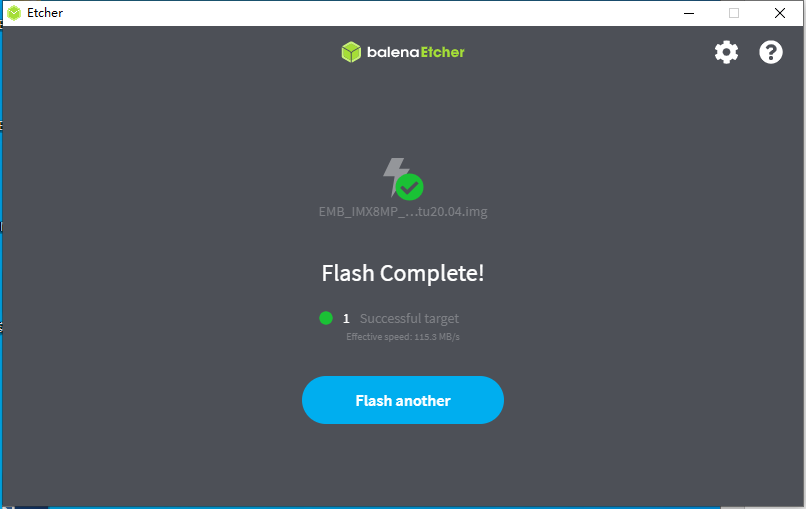The image size is (806, 509).
Task: Click the Flash Complete! heading
Action: [x=403, y=273]
